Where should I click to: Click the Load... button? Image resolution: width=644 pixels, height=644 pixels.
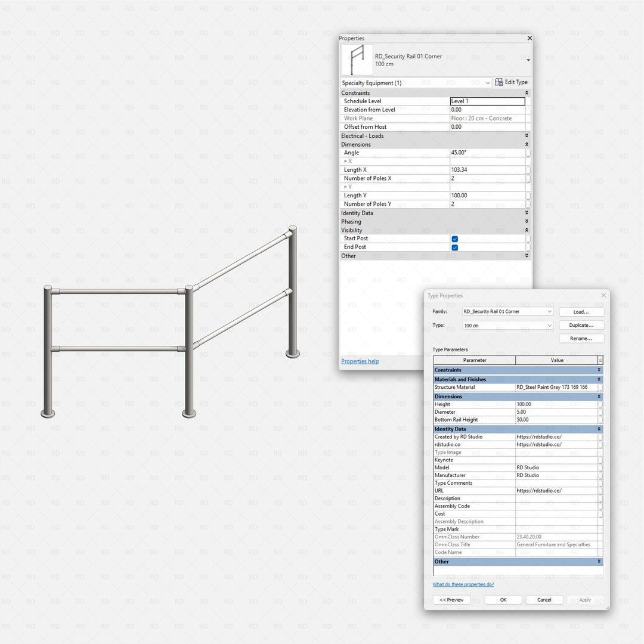coord(581,312)
